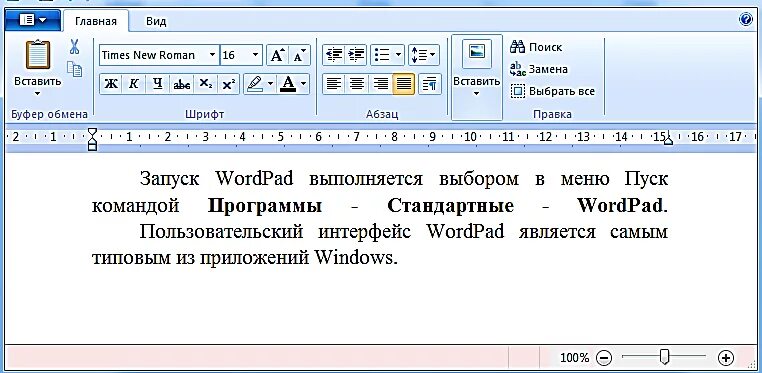Zoom out with the minus button
The width and height of the screenshot is (762, 373).
click(x=604, y=358)
